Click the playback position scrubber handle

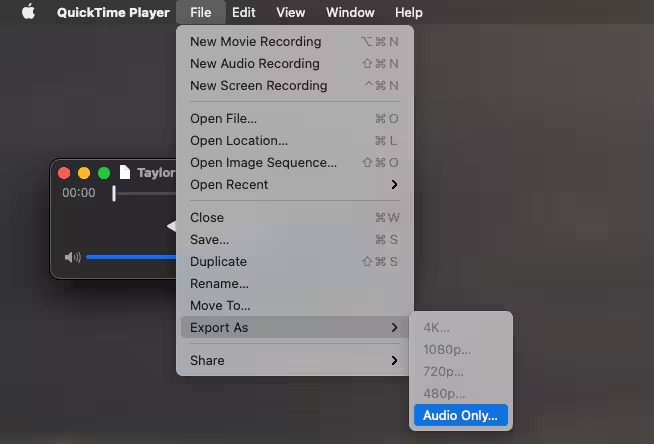pyautogui.click(x=114, y=193)
